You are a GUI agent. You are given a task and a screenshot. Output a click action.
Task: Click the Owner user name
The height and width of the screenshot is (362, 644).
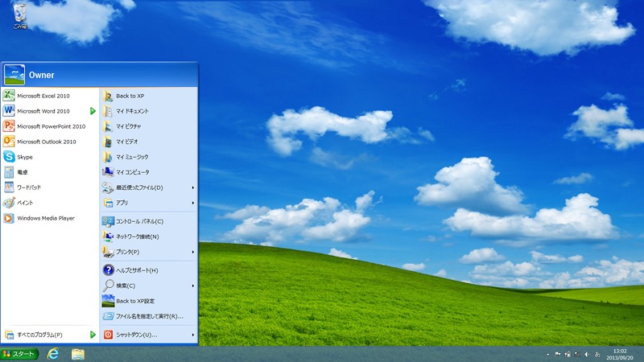click(x=42, y=75)
